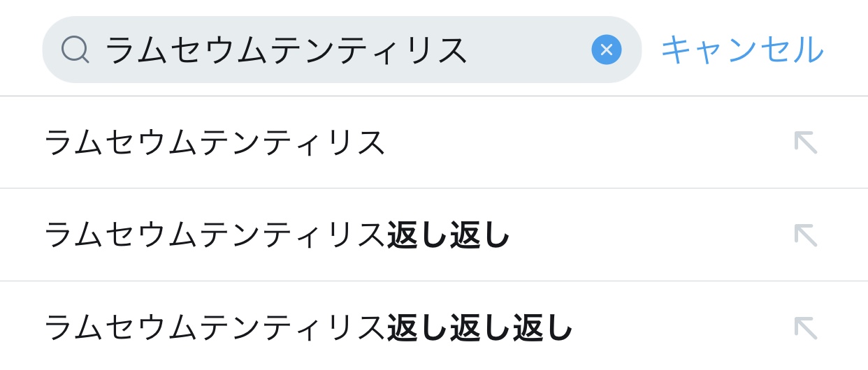Choose the suggestion ラムセウムテンティリス返し返し

coord(277,235)
